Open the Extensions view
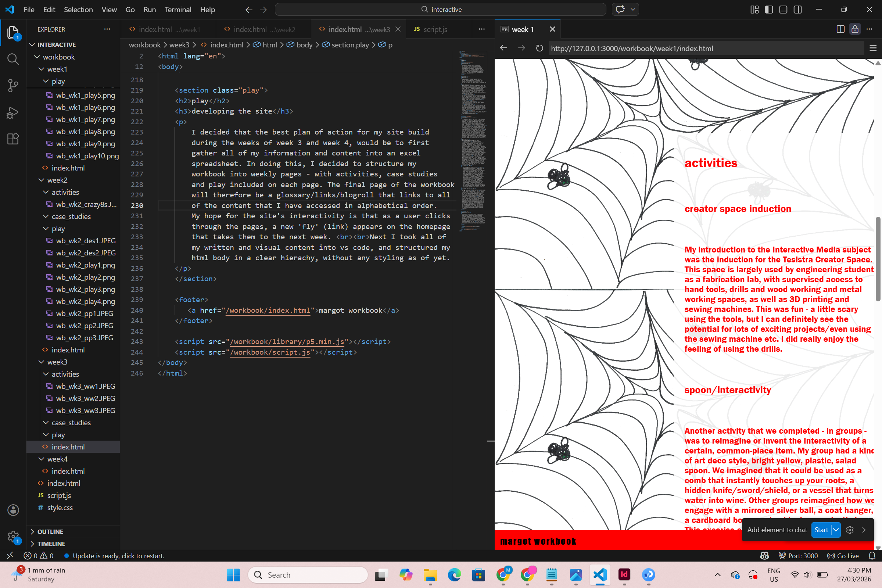The width and height of the screenshot is (882, 588). point(13,139)
